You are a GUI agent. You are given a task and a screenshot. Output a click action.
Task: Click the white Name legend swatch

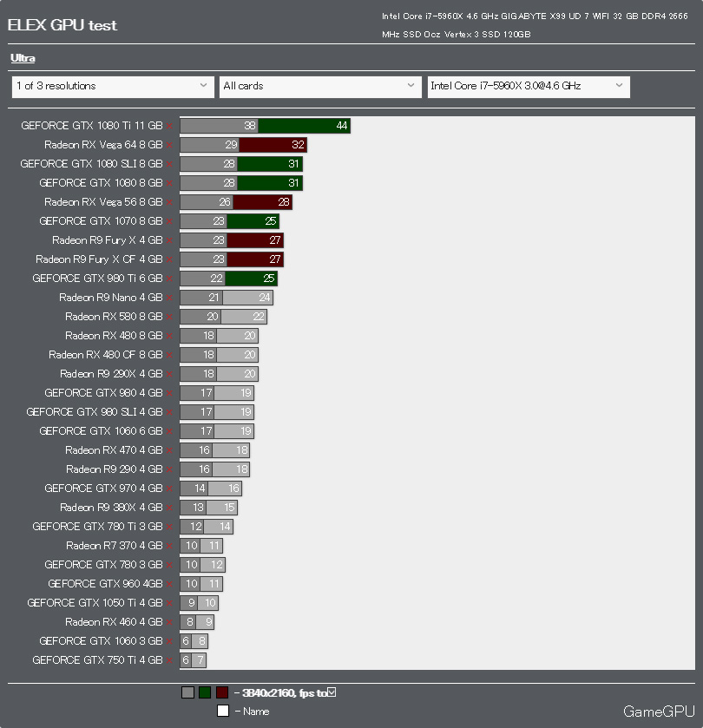click(x=223, y=711)
